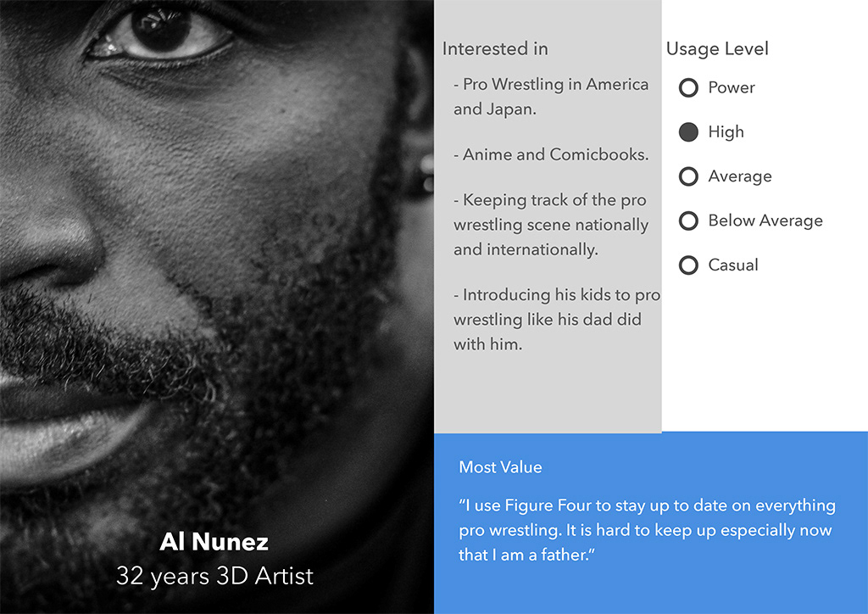
Task: Select the High usage level radio button
Action: (688, 131)
